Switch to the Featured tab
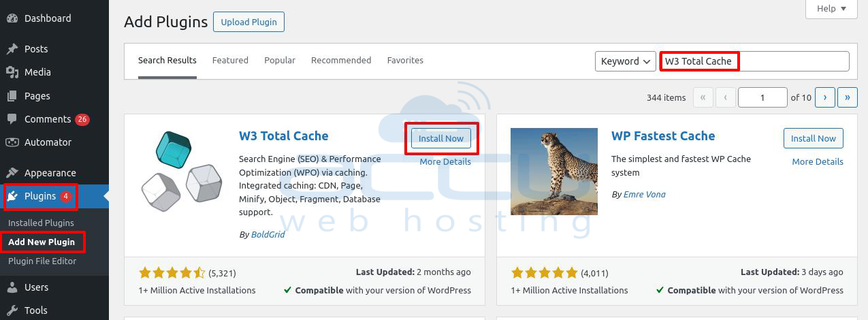 (230, 61)
